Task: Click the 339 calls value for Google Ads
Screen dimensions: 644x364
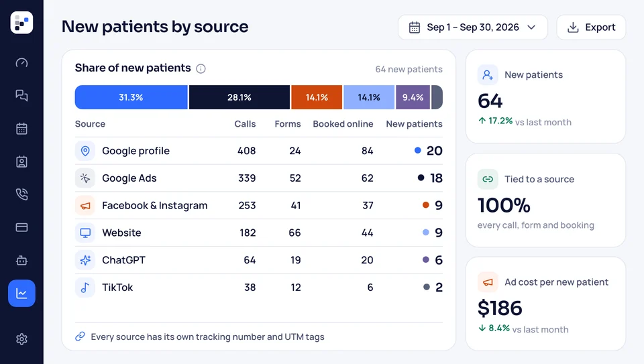Action: pos(247,178)
